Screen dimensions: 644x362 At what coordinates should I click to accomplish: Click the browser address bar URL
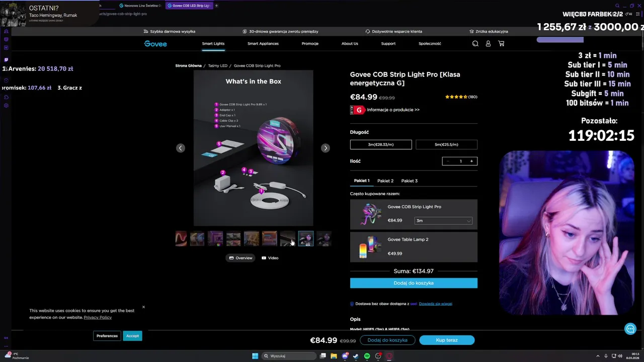(x=123, y=14)
